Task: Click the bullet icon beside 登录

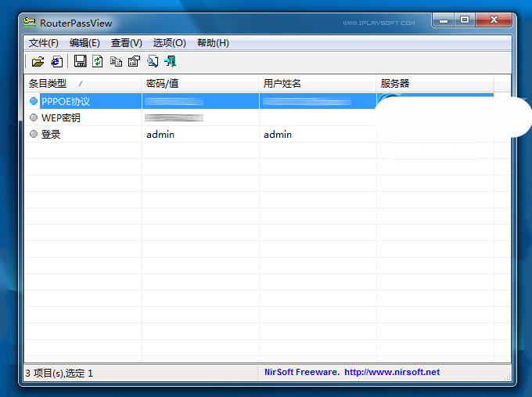Action: coord(33,134)
